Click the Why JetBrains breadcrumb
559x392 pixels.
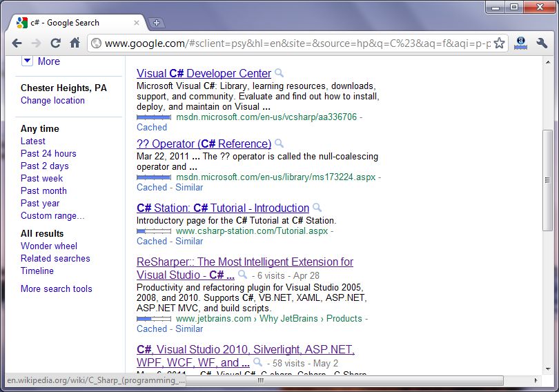coord(288,319)
